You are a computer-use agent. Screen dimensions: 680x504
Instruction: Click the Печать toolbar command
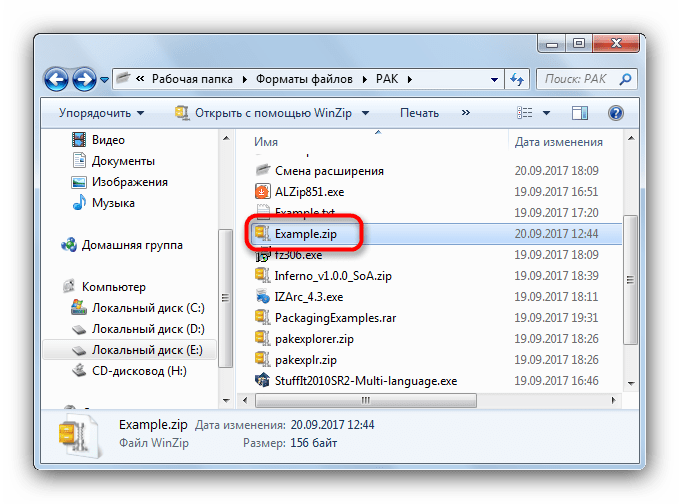[x=419, y=113]
